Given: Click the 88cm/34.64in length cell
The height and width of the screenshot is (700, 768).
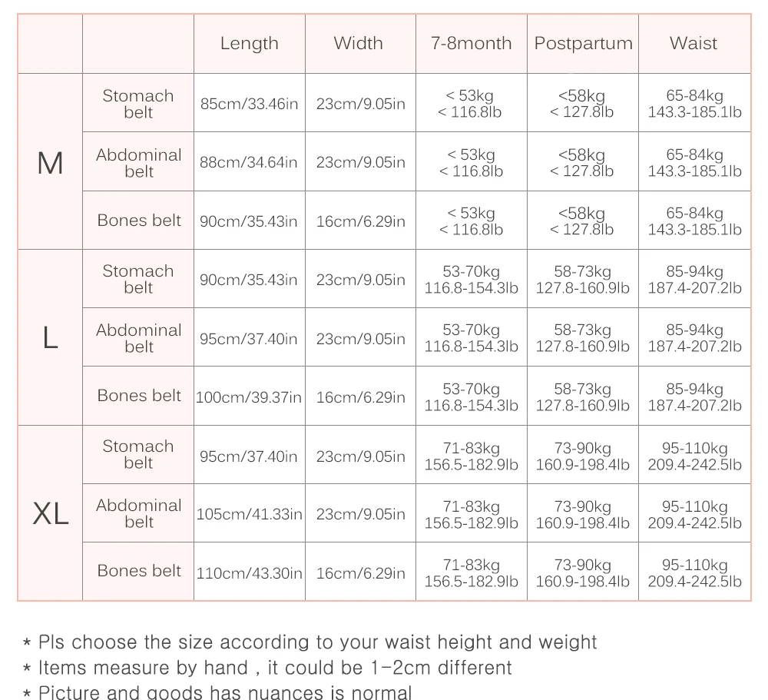Looking at the screenshot, I should (x=250, y=162).
